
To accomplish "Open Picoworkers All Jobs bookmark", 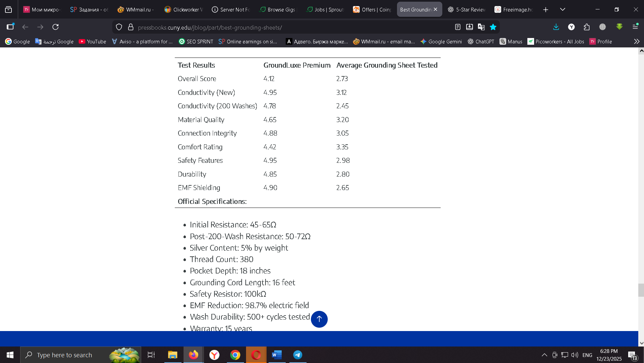I will [x=556, y=41].
